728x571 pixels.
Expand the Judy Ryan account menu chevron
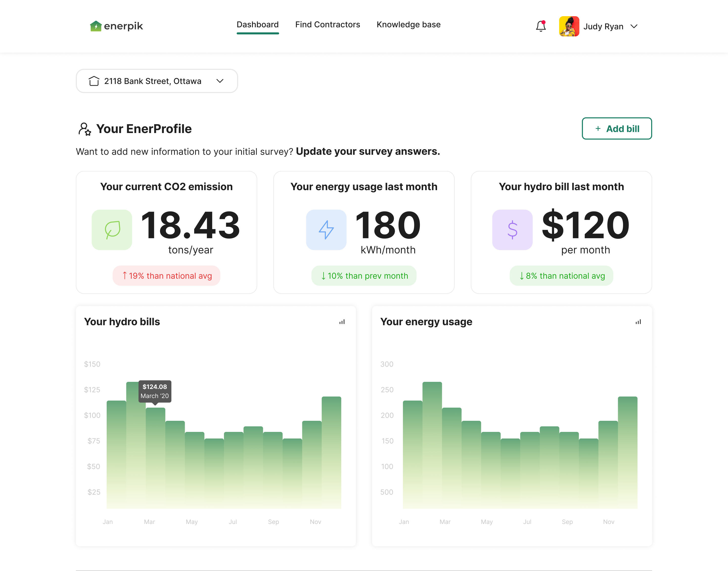coord(634,26)
